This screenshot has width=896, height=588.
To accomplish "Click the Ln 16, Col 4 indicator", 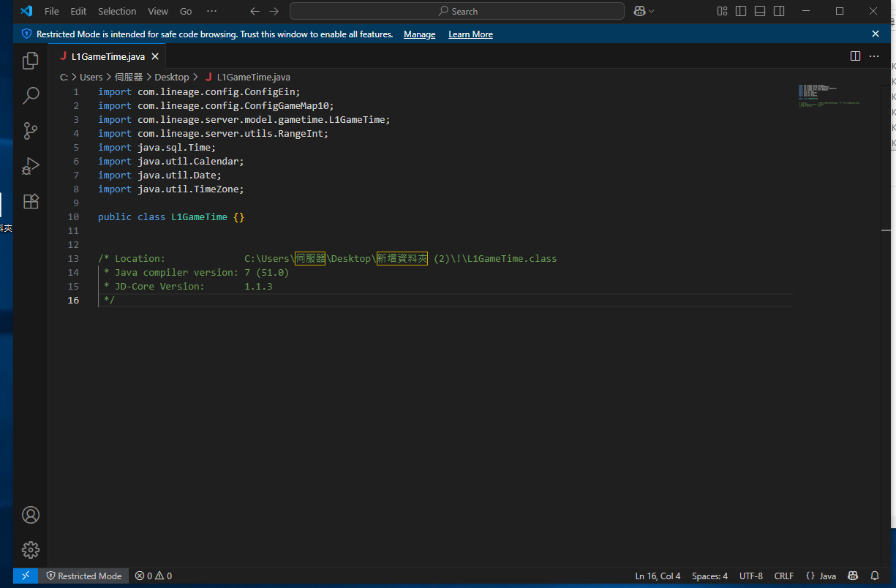I will 658,576.
